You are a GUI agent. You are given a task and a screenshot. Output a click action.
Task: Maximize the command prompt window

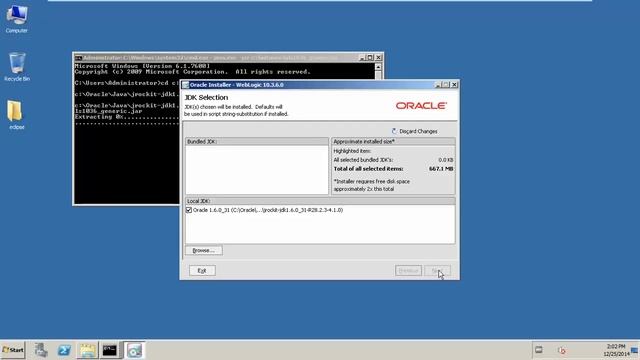(370, 58)
